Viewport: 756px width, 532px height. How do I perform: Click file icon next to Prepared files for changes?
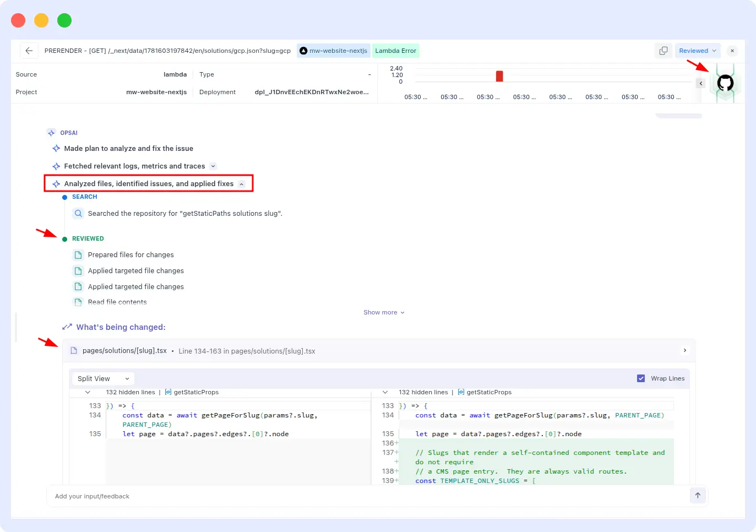pyautogui.click(x=78, y=255)
